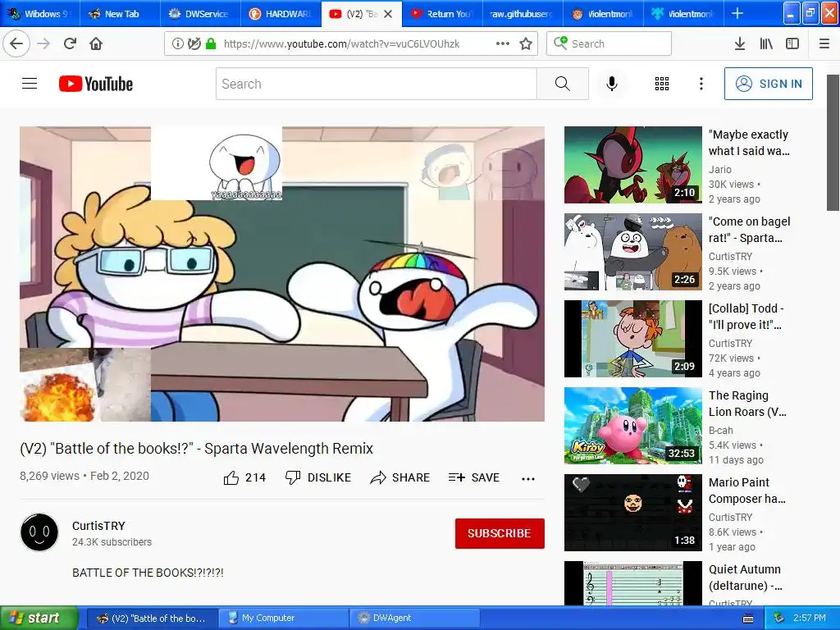The image size is (840, 630).
Task: Run search with the magnifier button
Action: 563,84
